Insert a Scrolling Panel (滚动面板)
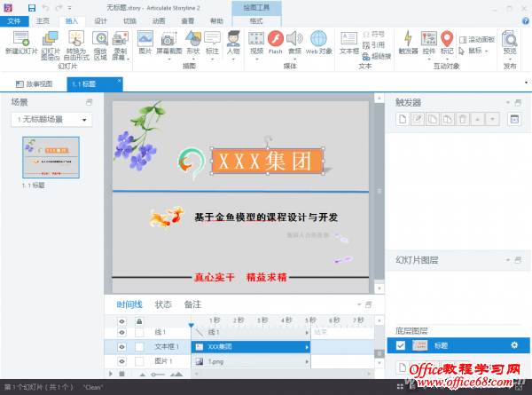The width and height of the screenshot is (532, 395). tap(477, 40)
